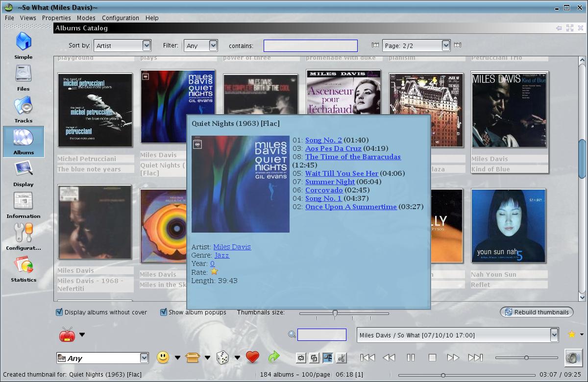Toggle 'Show album popups' checkbox
Viewport: 588px width, 382px height.
click(164, 312)
